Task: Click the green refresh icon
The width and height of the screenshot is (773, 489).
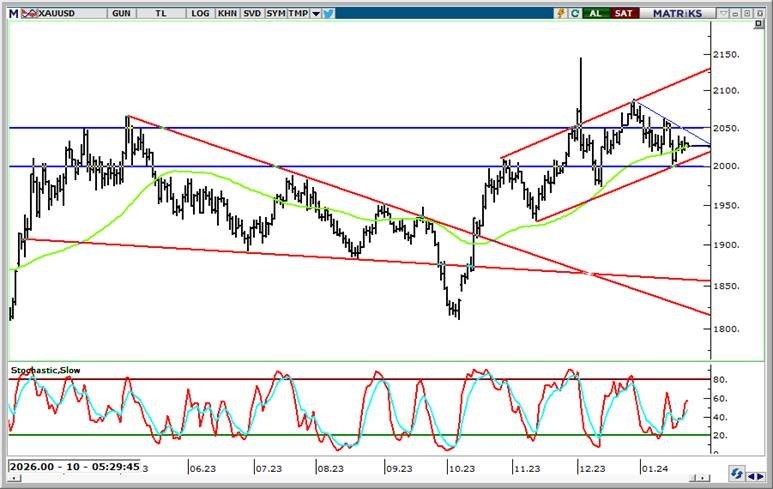Action: [577, 13]
